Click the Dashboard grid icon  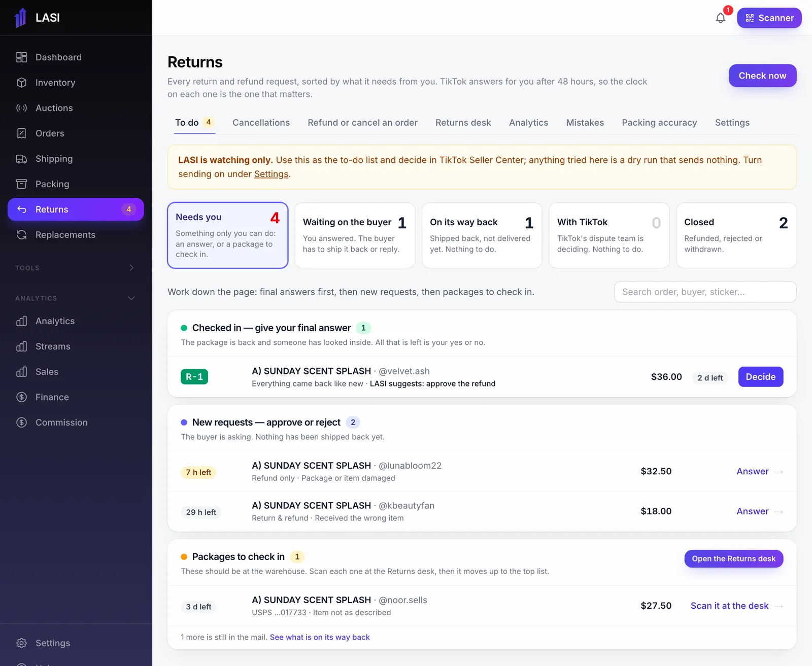pyautogui.click(x=21, y=57)
